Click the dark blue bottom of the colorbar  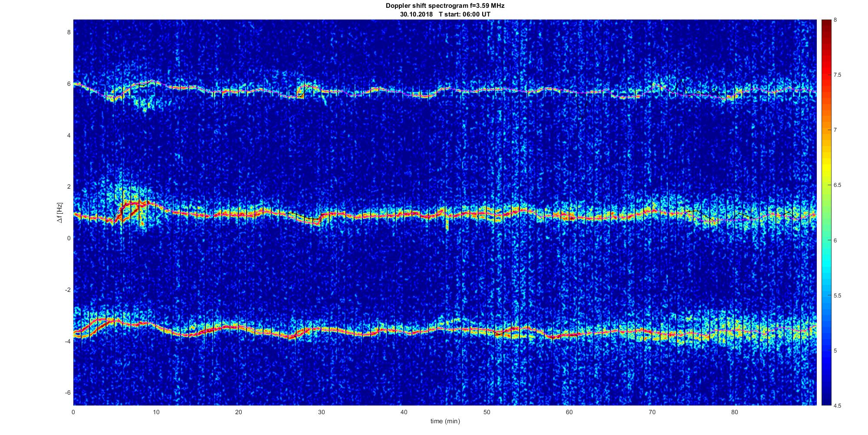coord(826,401)
